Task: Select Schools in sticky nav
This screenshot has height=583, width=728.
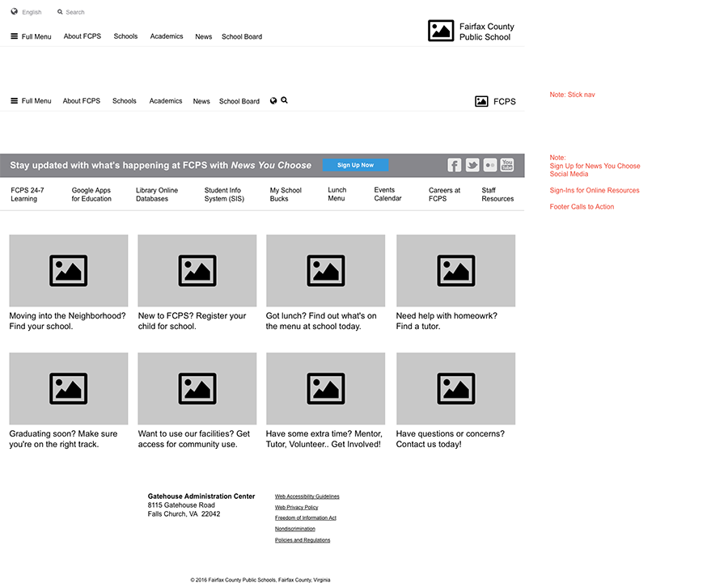Action: pyautogui.click(x=125, y=101)
